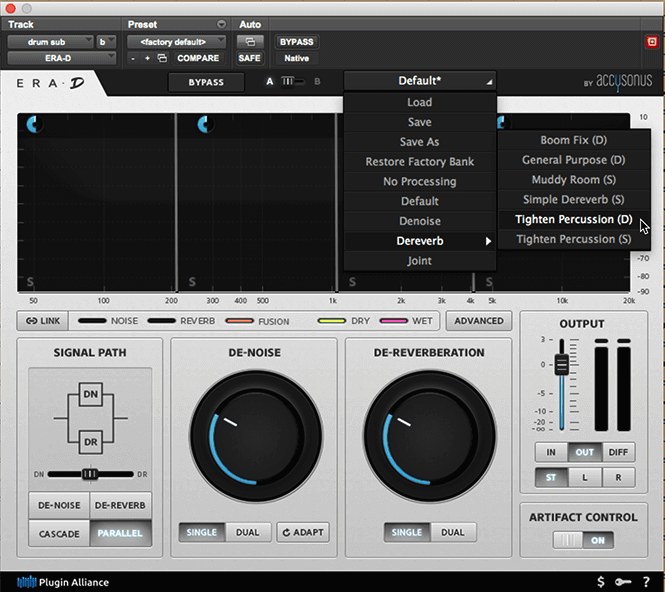Open the drum sub track dropdown
Image resolution: width=665 pixels, height=592 pixels.
[50, 42]
